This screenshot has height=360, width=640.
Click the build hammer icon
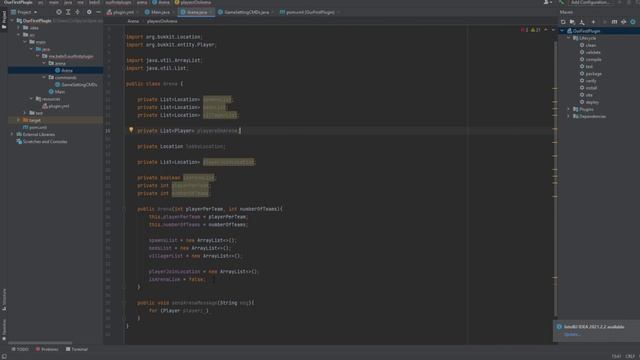pos(562,2)
